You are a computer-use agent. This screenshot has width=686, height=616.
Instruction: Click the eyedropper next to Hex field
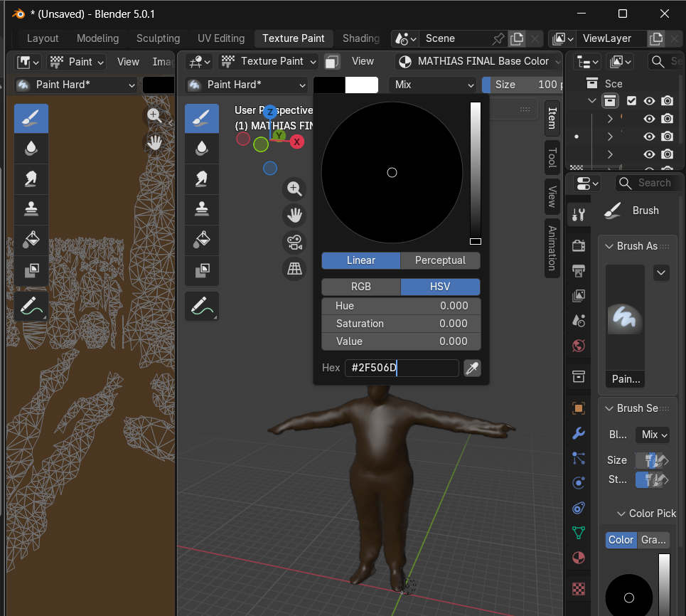[x=471, y=368]
